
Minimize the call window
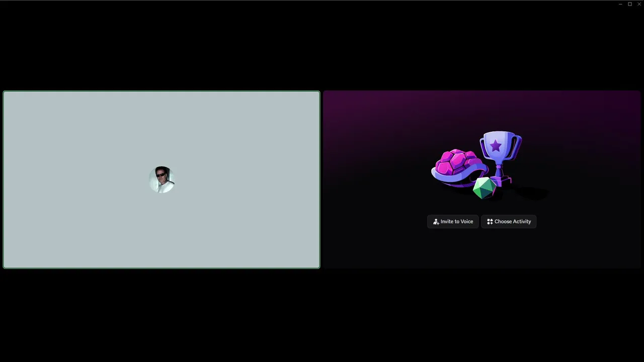point(620,4)
